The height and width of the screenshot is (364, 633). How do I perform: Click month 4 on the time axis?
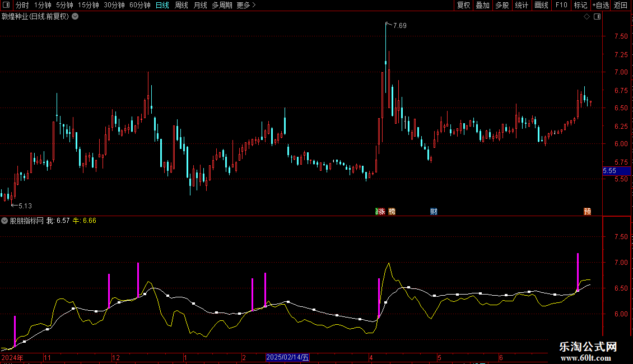(x=371, y=358)
